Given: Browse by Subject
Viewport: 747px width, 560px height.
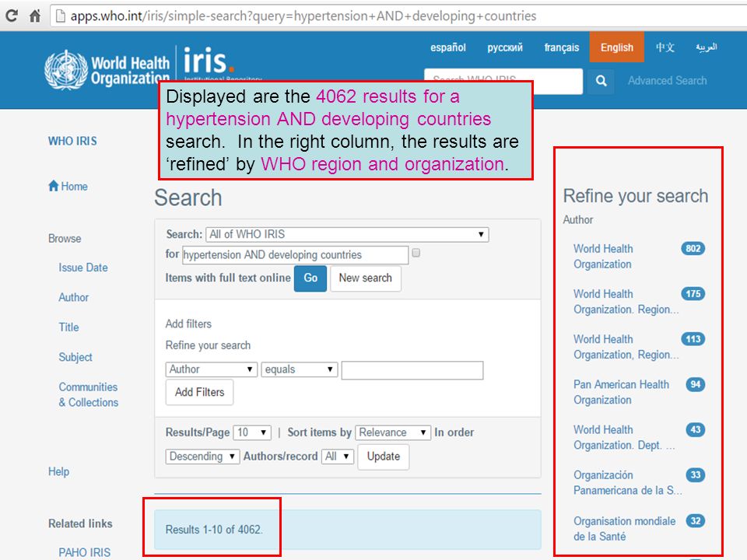Looking at the screenshot, I should click(x=75, y=357).
